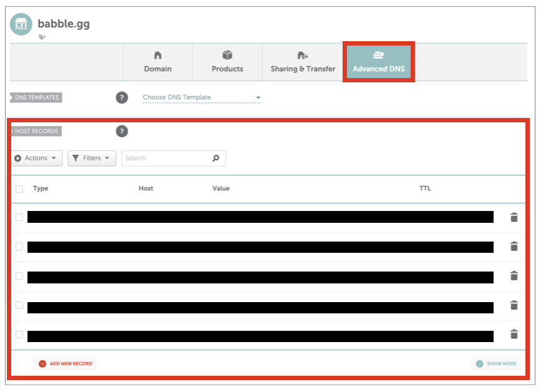The width and height of the screenshot is (541, 392).
Task: Delete the second host record with trash icon
Action: click(x=514, y=247)
